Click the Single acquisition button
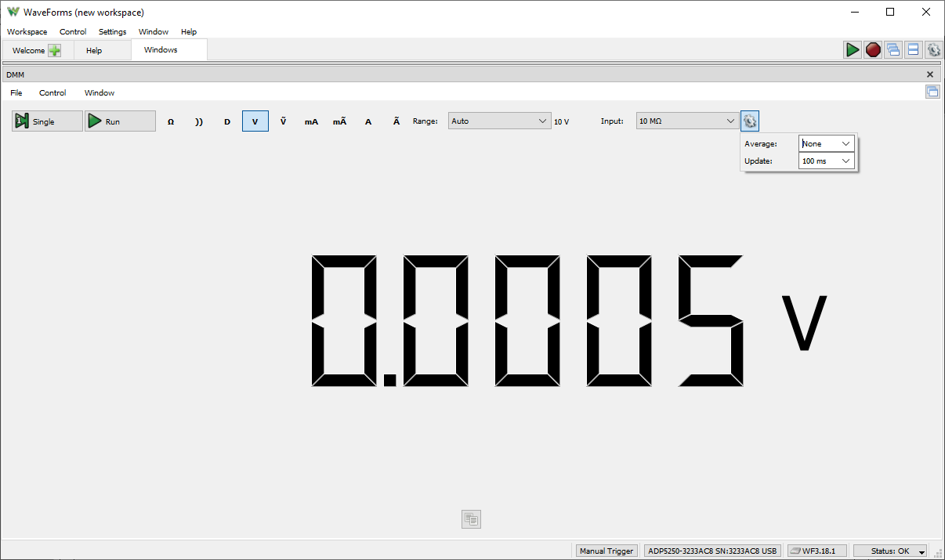The image size is (945, 560). (47, 121)
